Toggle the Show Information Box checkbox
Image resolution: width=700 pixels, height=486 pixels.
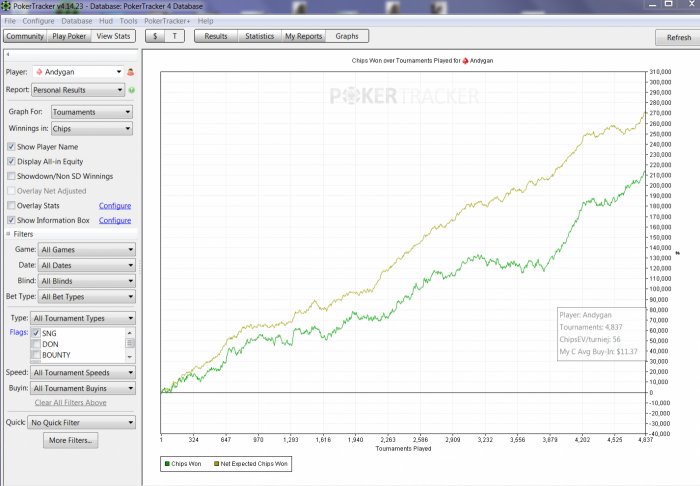tap(12, 220)
